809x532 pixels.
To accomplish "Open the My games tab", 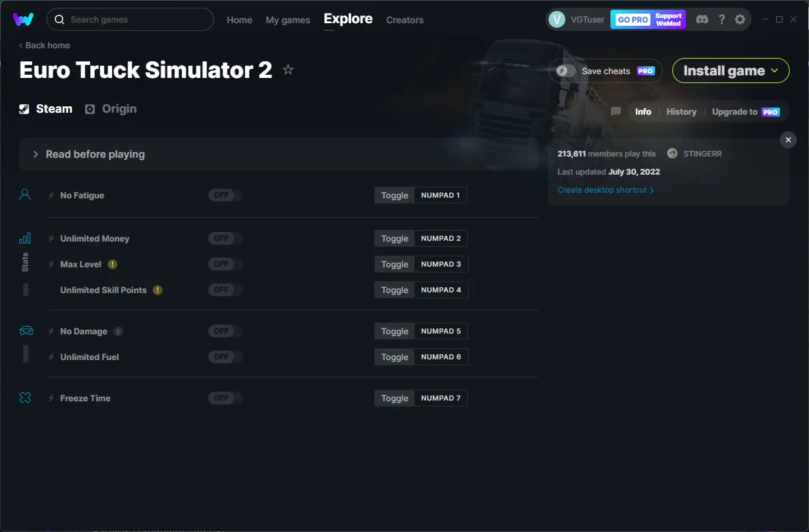I will click(x=288, y=20).
